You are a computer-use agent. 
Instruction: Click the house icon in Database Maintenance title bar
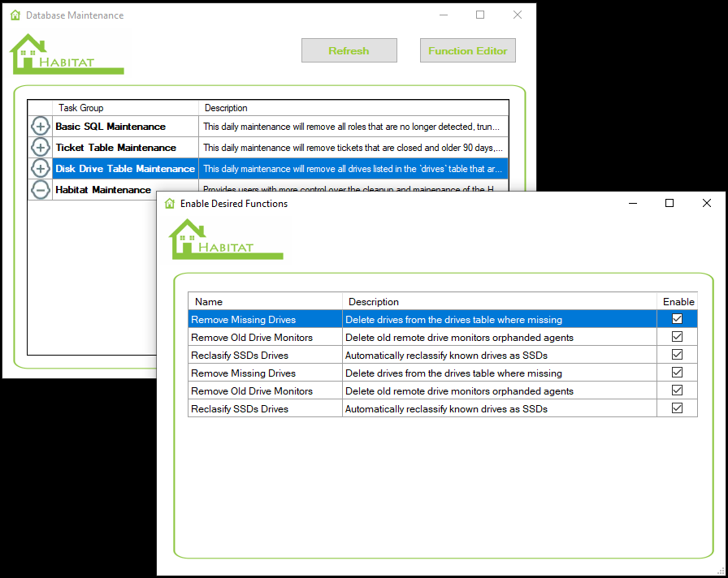point(15,15)
